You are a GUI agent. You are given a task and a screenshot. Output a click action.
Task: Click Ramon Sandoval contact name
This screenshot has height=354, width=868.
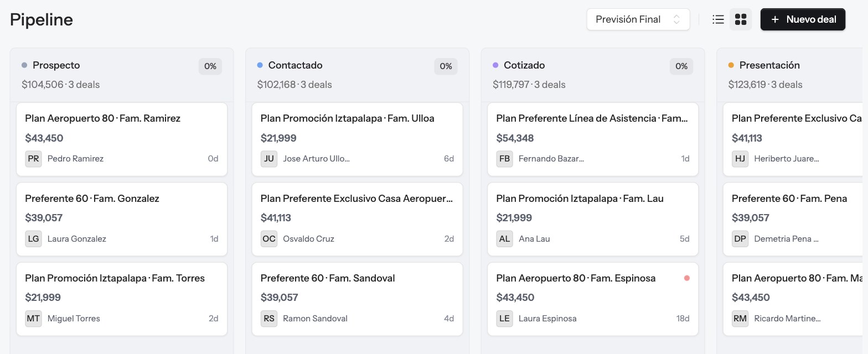[x=315, y=319]
